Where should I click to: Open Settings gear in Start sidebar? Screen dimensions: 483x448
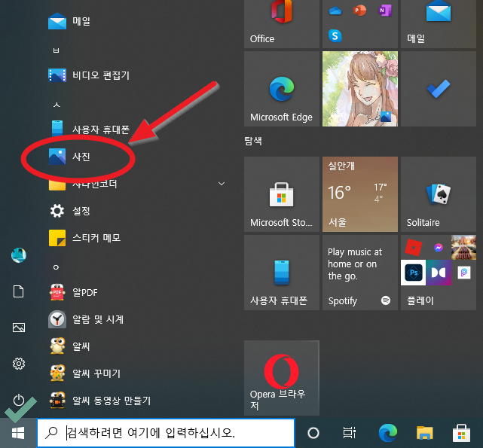(x=19, y=364)
